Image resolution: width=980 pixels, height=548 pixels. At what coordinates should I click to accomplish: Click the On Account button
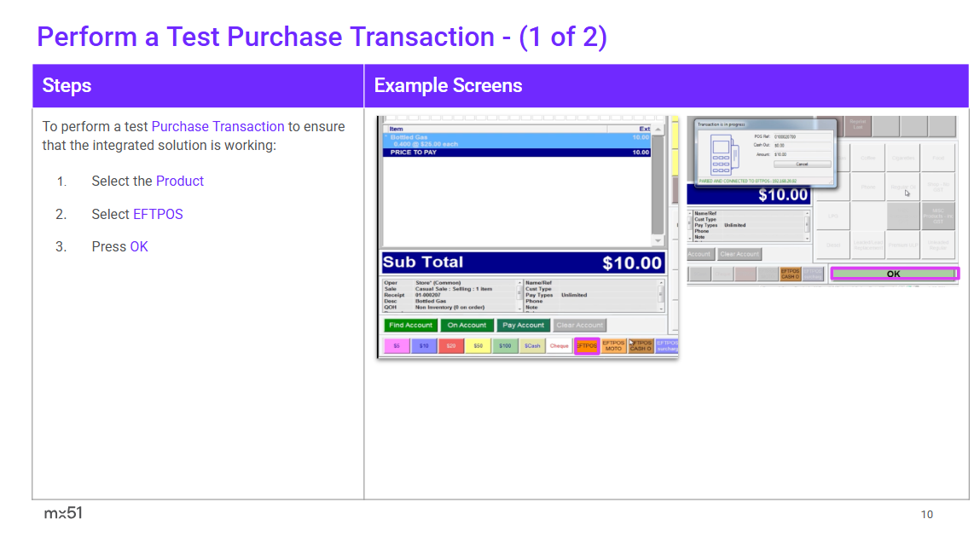(467, 325)
